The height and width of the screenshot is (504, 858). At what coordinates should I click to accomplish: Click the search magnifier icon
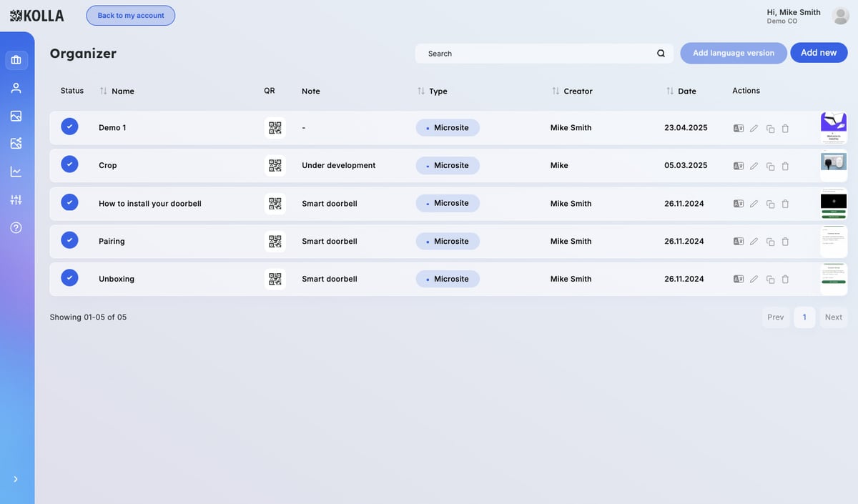661,54
